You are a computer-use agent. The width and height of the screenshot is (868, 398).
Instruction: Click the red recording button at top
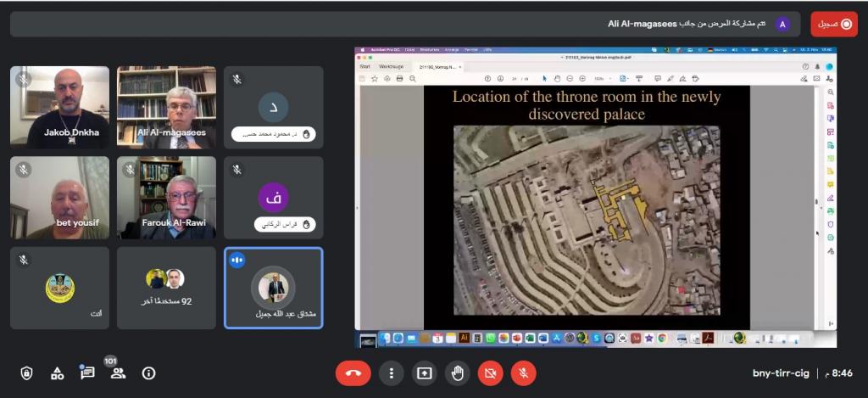point(833,24)
